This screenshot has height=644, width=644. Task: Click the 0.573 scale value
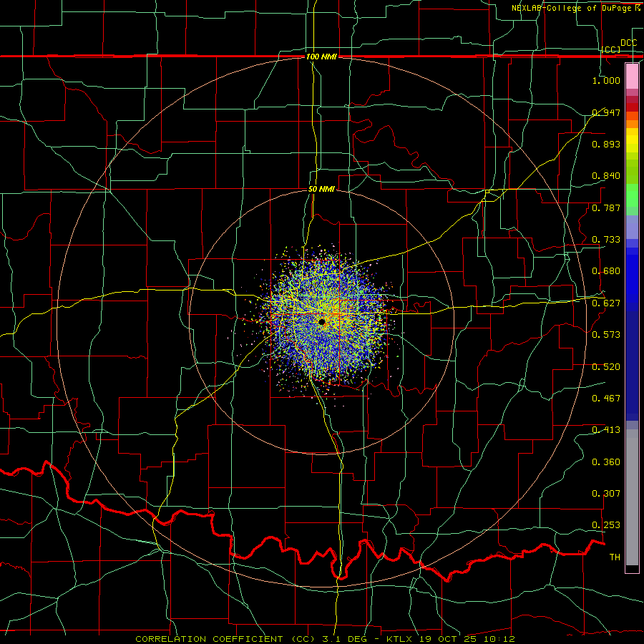pyautogui.click(x=606, y=335)
